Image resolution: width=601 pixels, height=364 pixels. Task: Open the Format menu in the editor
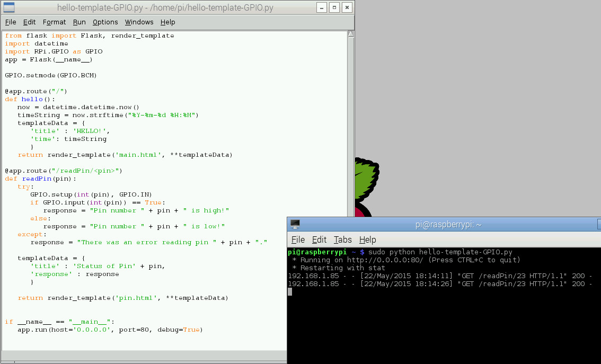pyautogui.click(x=54, y=22)
